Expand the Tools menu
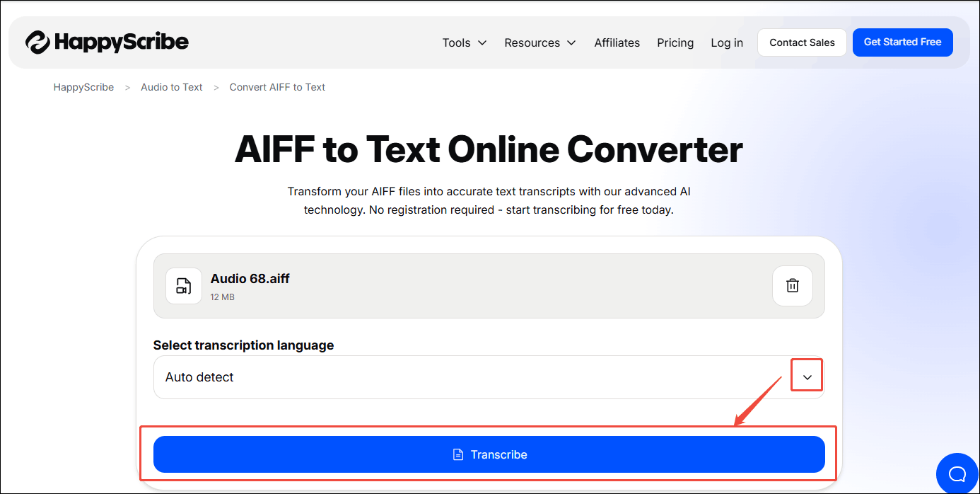The width and height of the screenshot is (980, 494). click(x=465, y=42)
